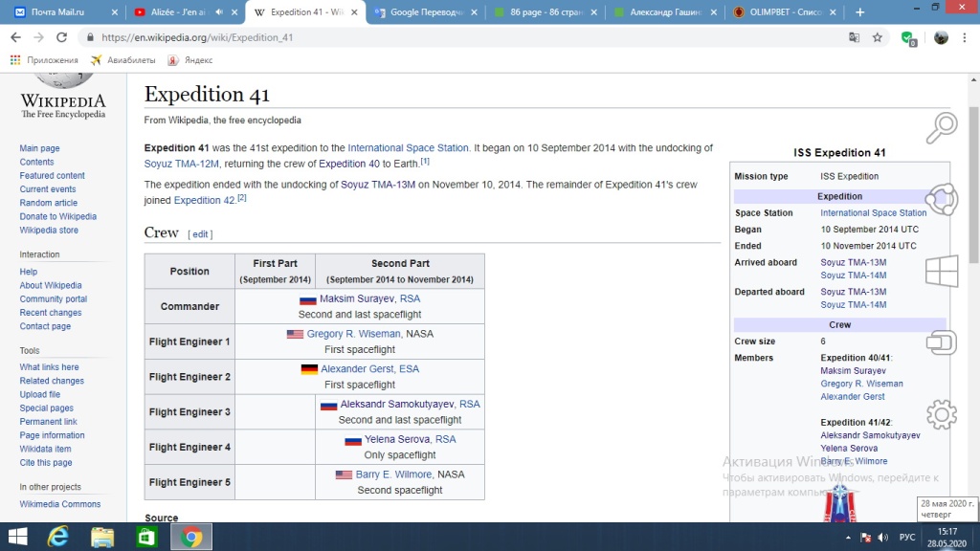Open the green shield extension icon

pyautogui.click(x=909, y=38)
